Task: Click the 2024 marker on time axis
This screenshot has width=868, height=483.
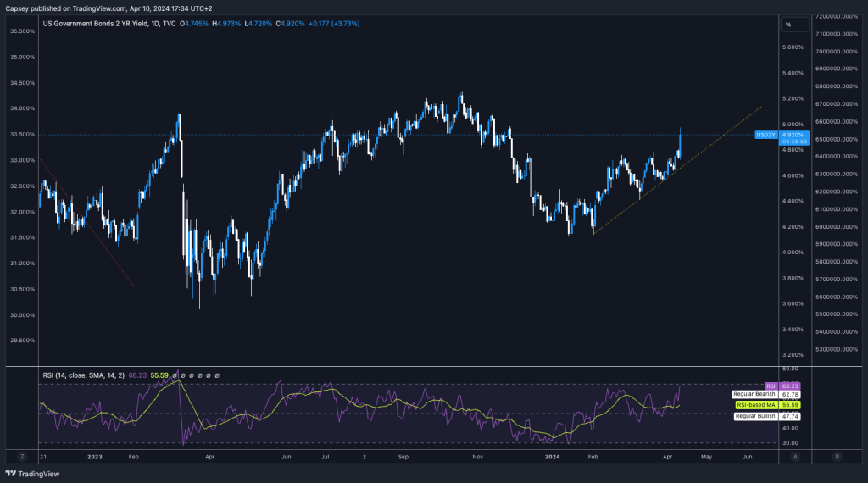Action: coord(554,456)
